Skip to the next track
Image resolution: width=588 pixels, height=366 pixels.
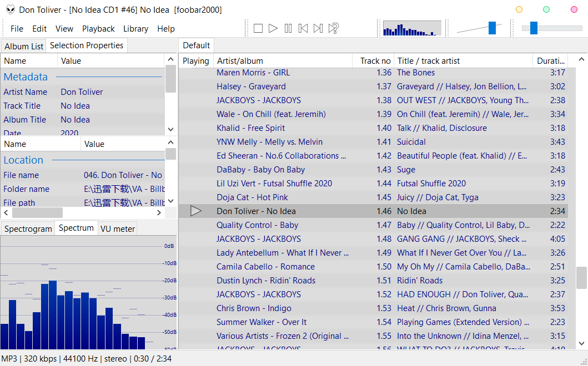[318, 28]
